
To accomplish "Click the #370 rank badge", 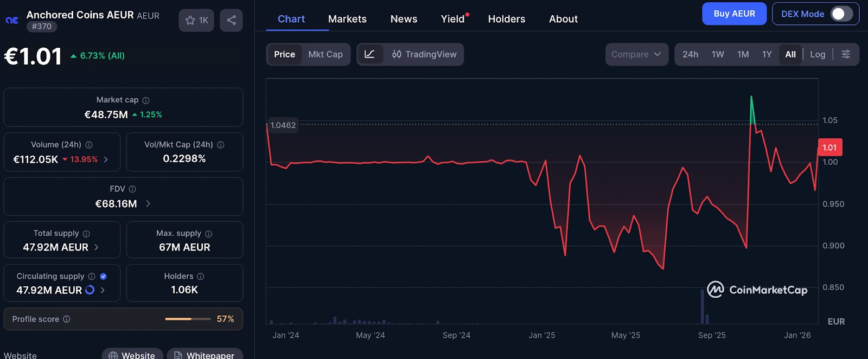I will pyautogui.click(x=42, y=27).
